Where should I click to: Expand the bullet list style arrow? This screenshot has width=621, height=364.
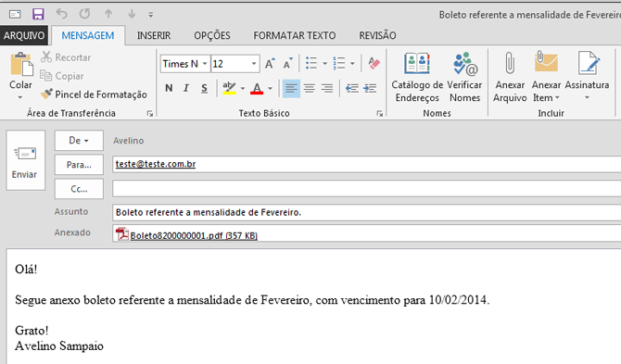324,63
